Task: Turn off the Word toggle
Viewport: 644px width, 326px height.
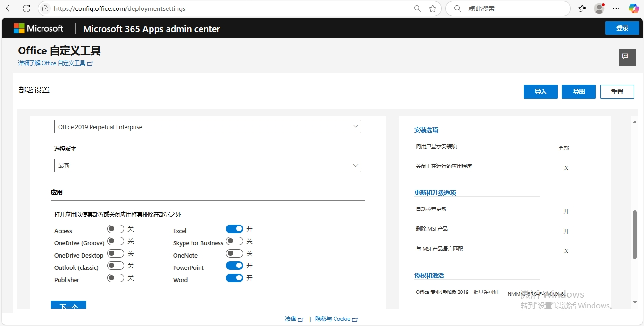Action: (234, 278)
